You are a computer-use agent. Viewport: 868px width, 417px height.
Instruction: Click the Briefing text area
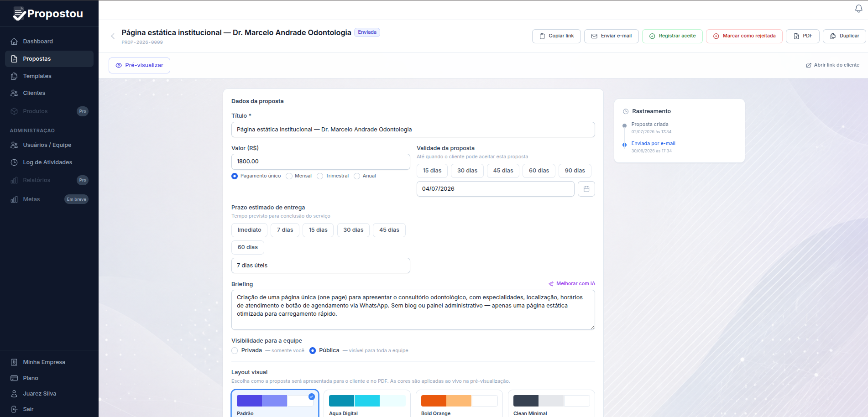[x=413, y=310]
